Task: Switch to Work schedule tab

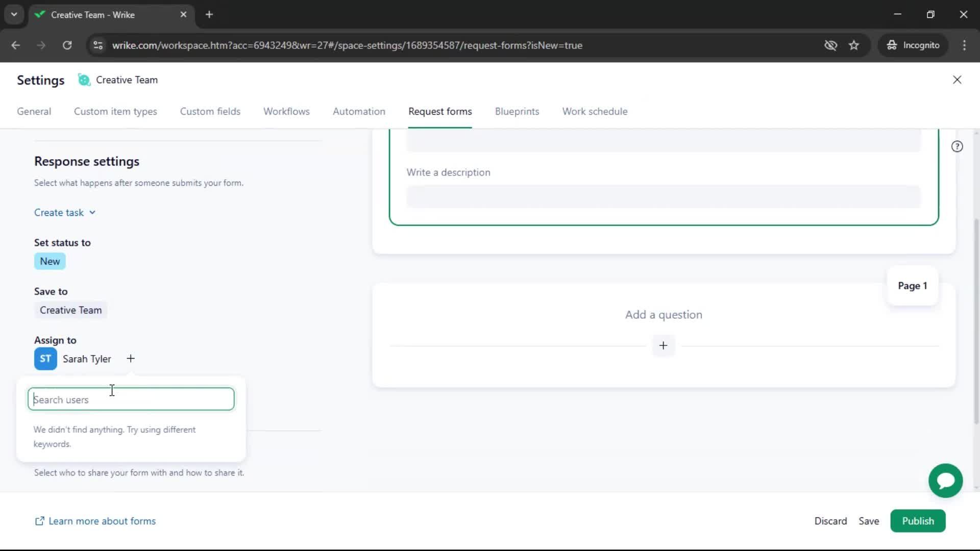Action: click(x=595, y=111)
